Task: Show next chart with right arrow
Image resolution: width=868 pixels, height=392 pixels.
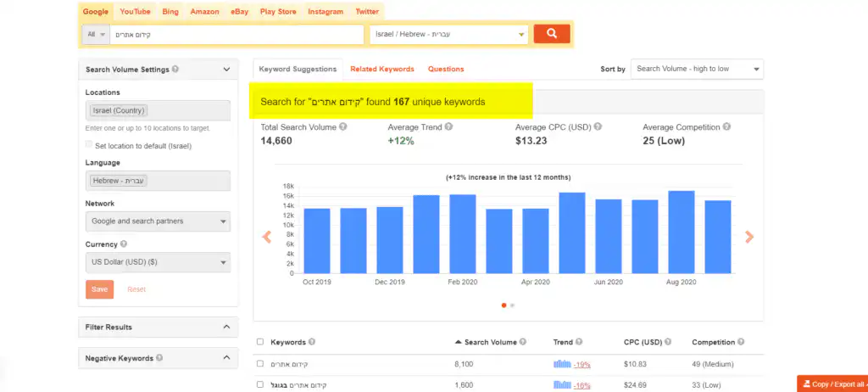Action: tap(748, 238)
